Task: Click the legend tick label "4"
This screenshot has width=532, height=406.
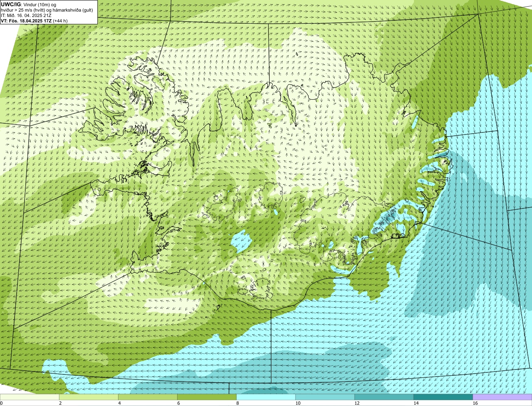Action: (119, 403)
